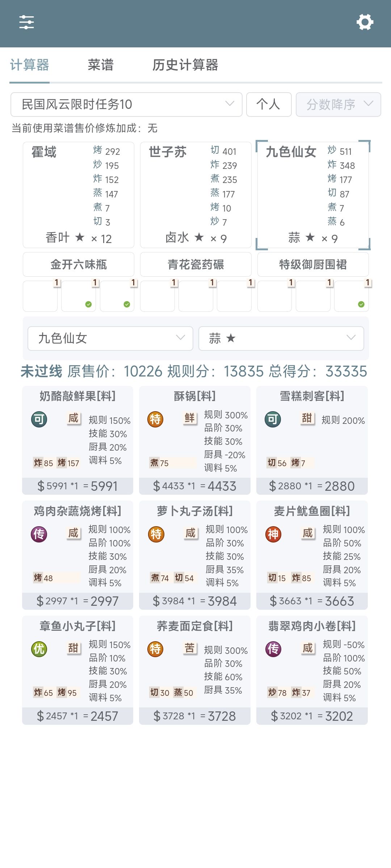Click the 个人 button

point(269,105)
